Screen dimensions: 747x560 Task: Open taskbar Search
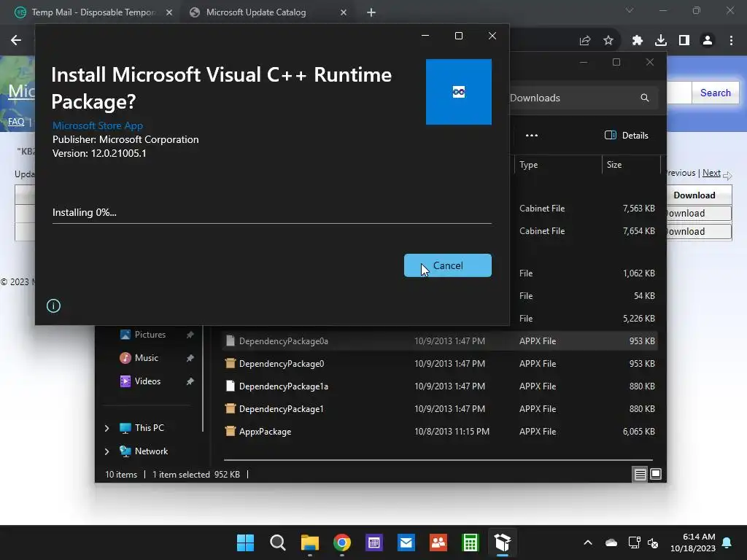[x=277, y=542]
